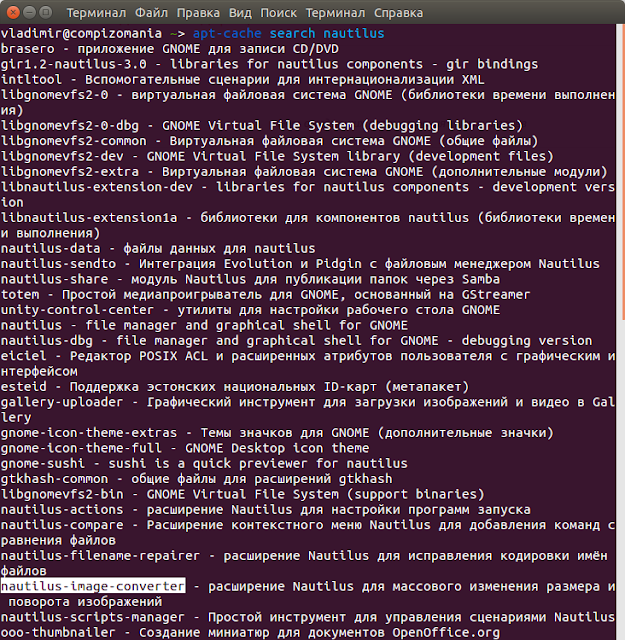This screenshot has height=640, width=625.
Task: Click the nautilus-compare package name
Action: tap(62, 525)
